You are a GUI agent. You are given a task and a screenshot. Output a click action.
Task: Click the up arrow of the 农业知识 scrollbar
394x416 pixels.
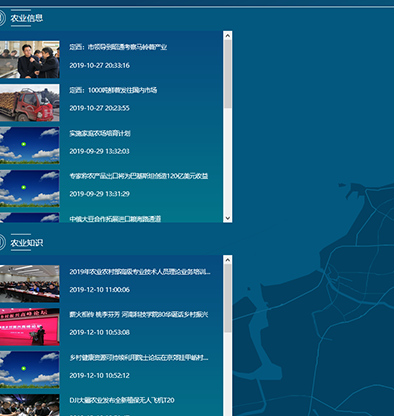[x=228, y=260]
